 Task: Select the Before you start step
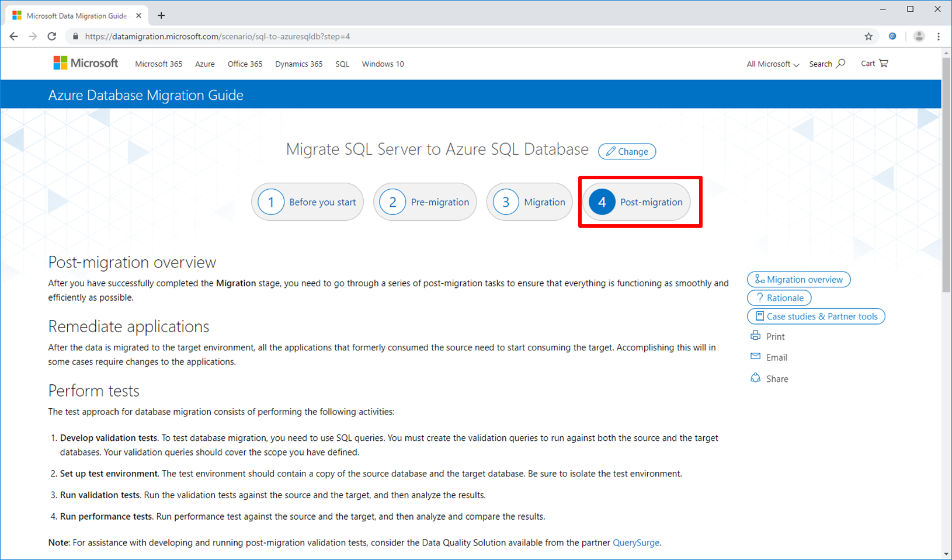(x=307, y=202)
